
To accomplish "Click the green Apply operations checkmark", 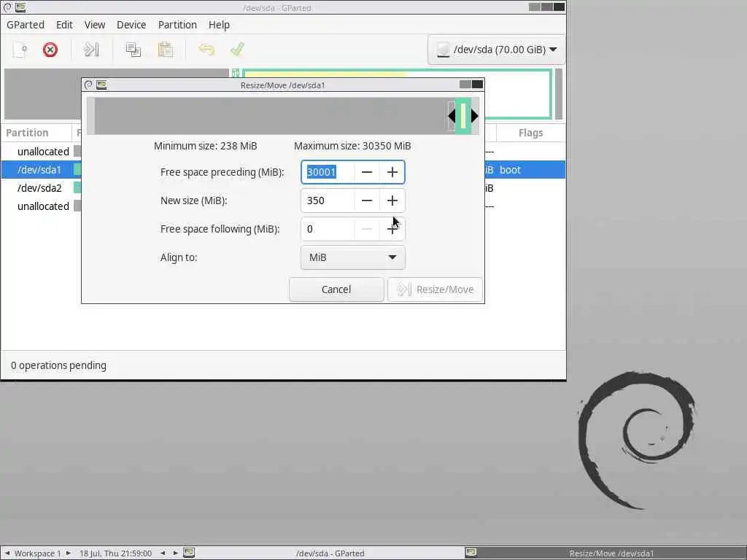I will [x=237, y=49].
